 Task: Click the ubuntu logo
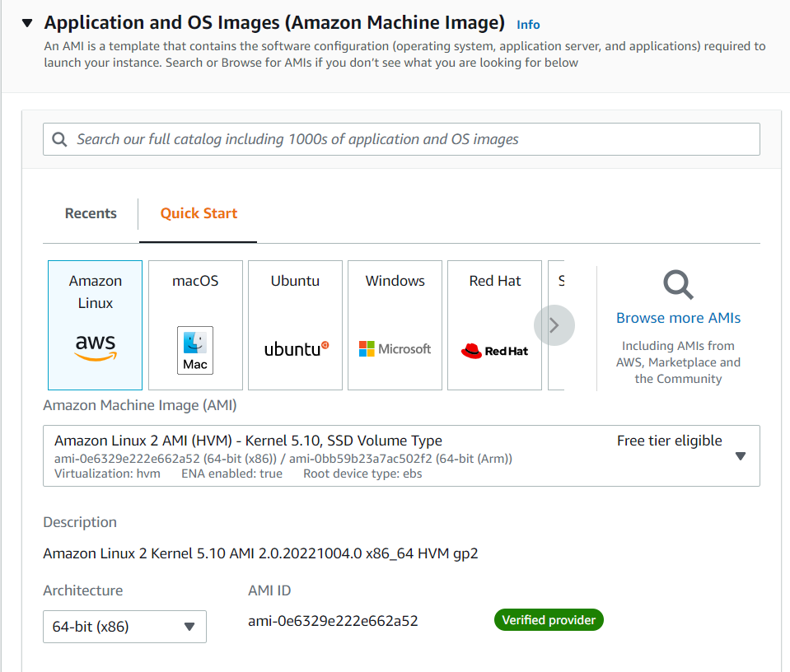click(x=297, y=348)
